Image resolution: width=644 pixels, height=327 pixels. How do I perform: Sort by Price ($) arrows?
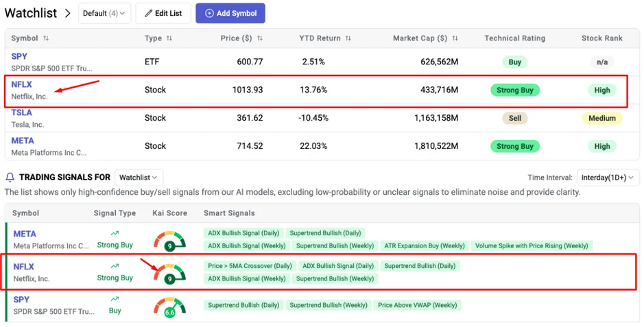click(259, 38)
